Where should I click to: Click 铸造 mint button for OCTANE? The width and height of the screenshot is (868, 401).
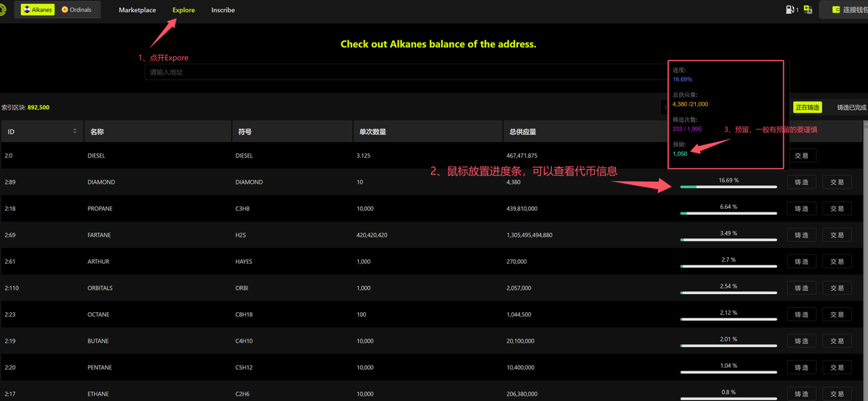click(x=801, y=314)
